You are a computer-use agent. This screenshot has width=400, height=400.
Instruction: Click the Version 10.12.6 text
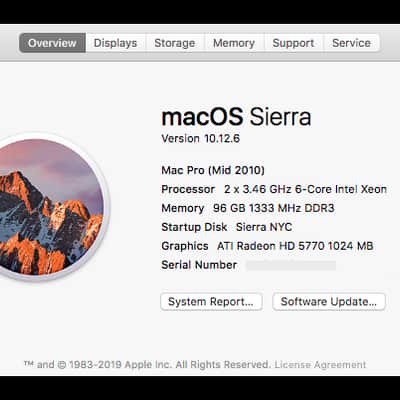click(200, 138)
